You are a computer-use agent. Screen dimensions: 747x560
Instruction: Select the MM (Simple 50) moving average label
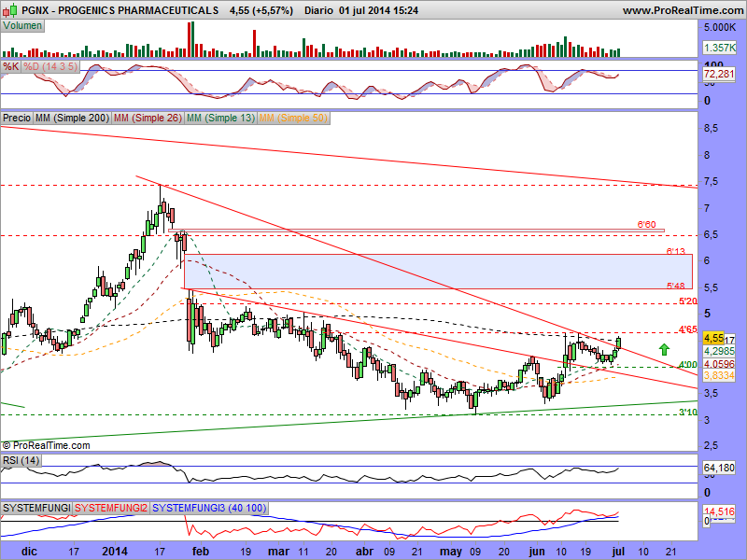[x=293, y=118]
